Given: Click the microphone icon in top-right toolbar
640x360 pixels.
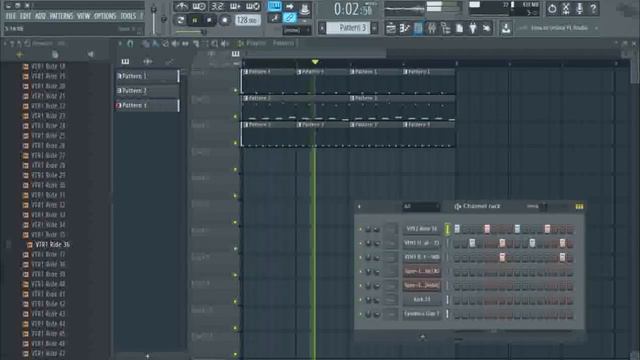Looking at the screenshot, I should [x=580, y=8].
